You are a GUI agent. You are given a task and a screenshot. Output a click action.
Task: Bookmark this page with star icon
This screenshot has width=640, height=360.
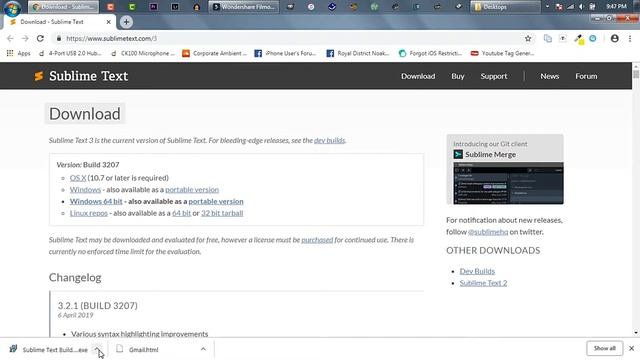528,38
